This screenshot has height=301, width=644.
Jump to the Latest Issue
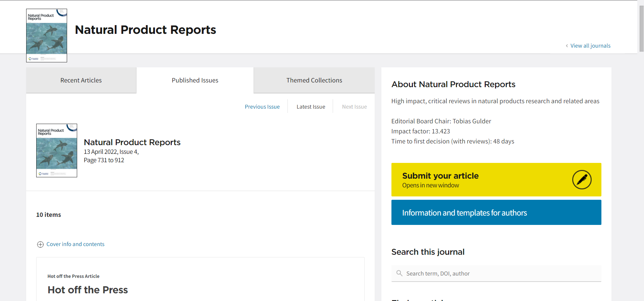click(x=311, y=107)
